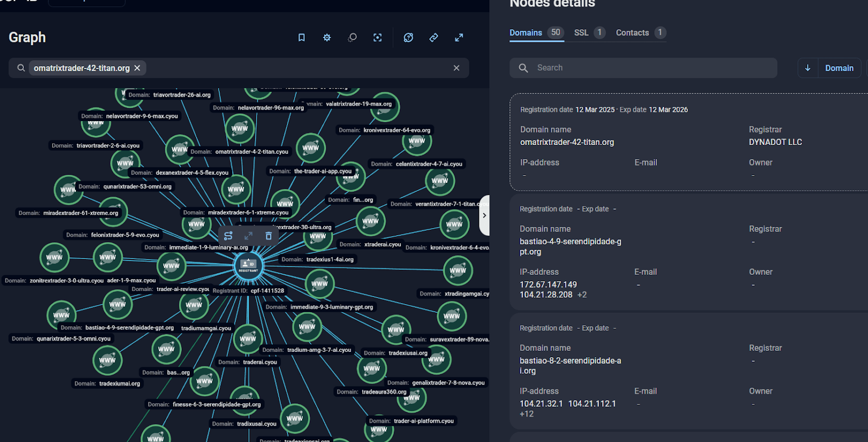Screen dimensions: 868x442
Task: Select the tradium-amg-3-7-ai.cyou node label
Action: [x=307, y=350]
